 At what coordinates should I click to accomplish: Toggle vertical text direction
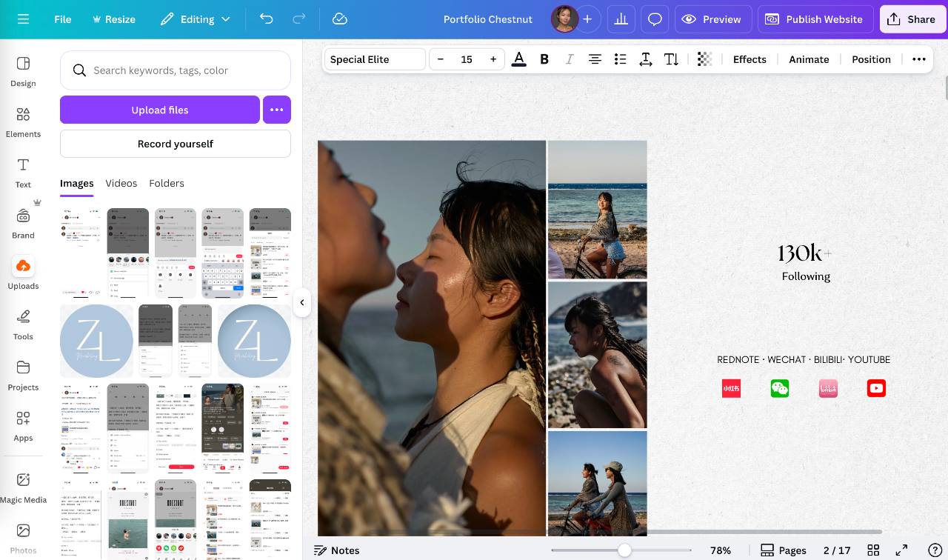pos(671,59)
